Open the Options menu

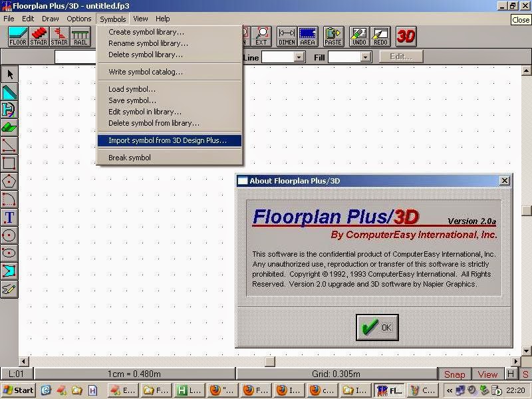coord(79,19)
